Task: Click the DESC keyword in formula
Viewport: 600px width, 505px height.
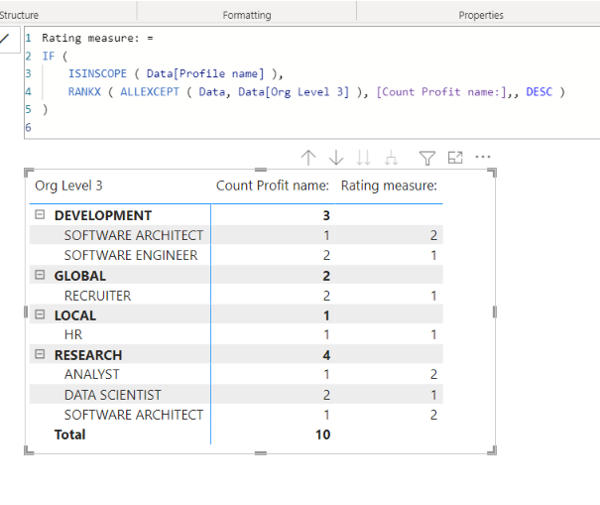Action: point(539,92)
